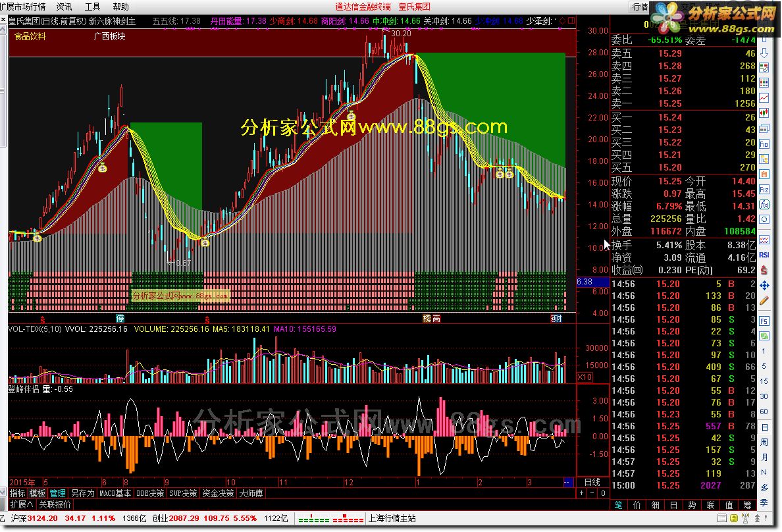Image resolution: width=782 pixels, height=532 pixels.
Task: Switch to the 价 price tab
Action: tap(637, 505)
